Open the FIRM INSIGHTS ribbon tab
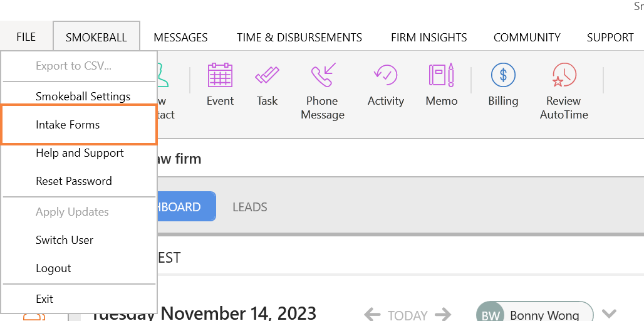Viewport: 644px width, 321px height. (x=428, y=38)
